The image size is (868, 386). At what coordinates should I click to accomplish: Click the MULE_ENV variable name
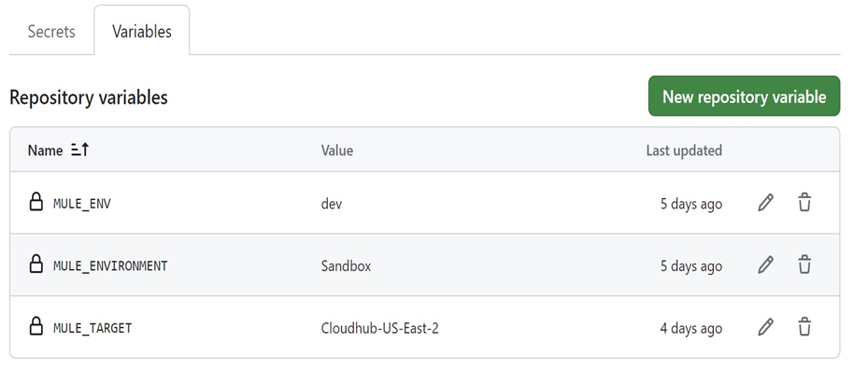point(82,204)
